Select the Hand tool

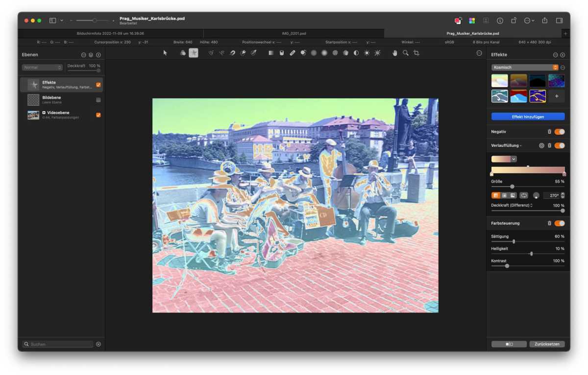[x=395, y=52]
